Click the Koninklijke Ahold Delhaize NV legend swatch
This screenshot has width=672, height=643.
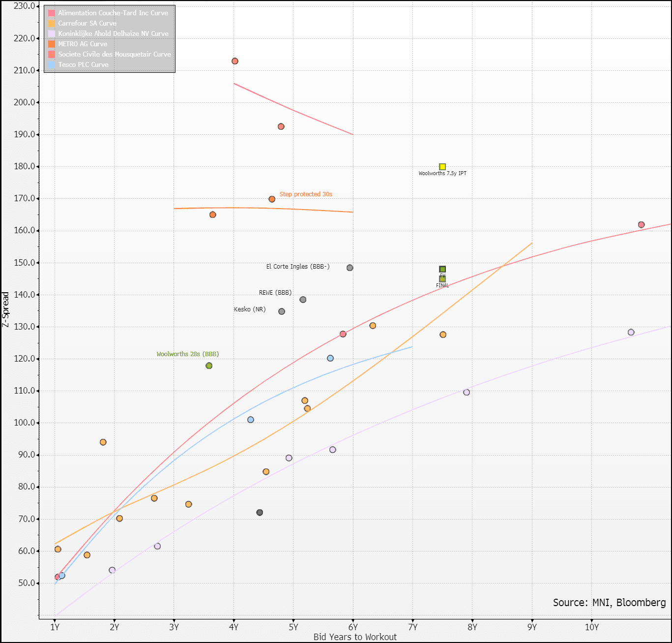[52, 33]
